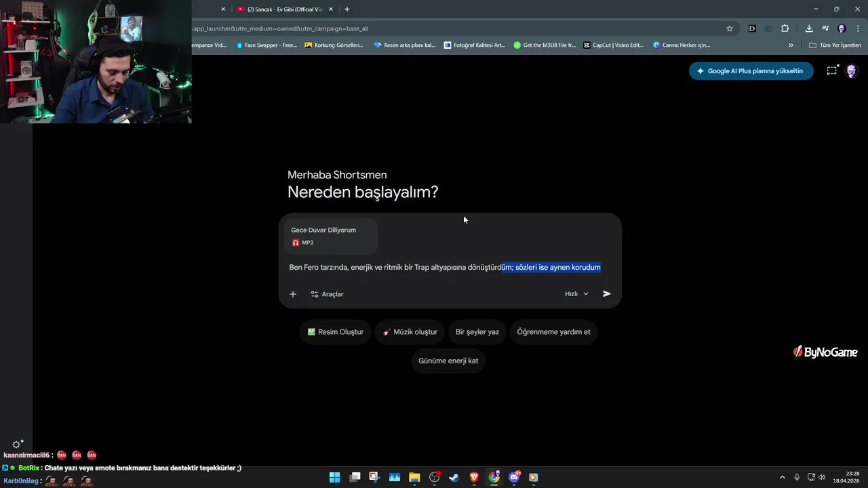This screenshot has width=868, height=488.
Task: Open the media controls icon in toolbar
Action: tap(825, 28)
